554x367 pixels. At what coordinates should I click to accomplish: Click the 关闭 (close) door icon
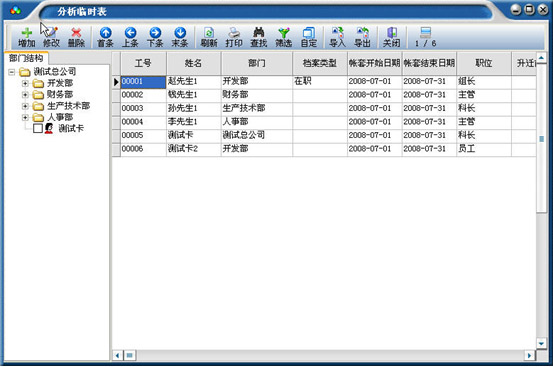pos(391,33)
